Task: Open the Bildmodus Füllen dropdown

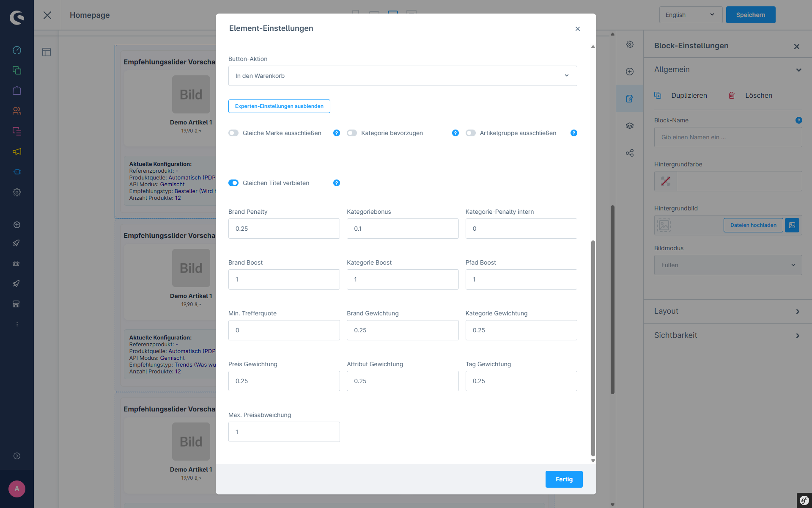Action: (x=728, y=265)
